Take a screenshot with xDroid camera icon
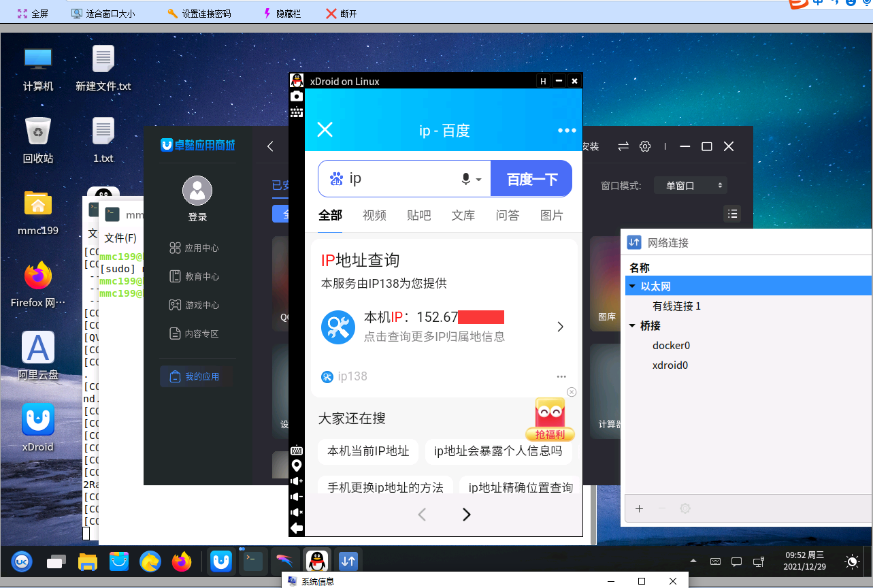This screenshot has height=588, width=873. [x=297, y=97]
